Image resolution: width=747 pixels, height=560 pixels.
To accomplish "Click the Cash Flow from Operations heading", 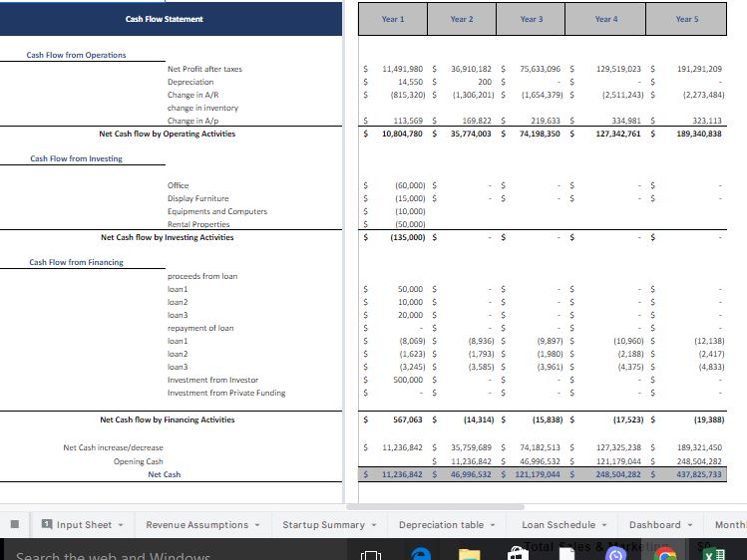I will tap(76, 55).
